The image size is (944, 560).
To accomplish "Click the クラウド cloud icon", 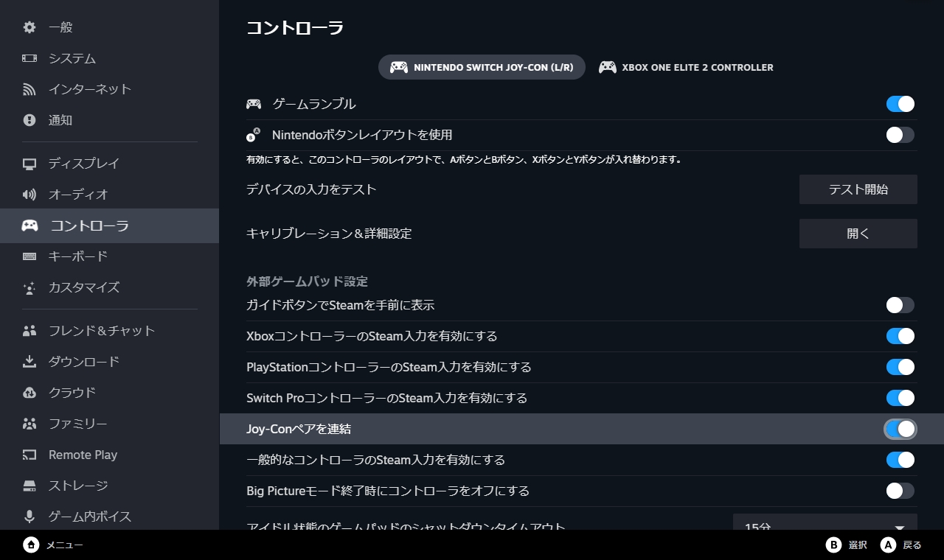I will 29,393.
